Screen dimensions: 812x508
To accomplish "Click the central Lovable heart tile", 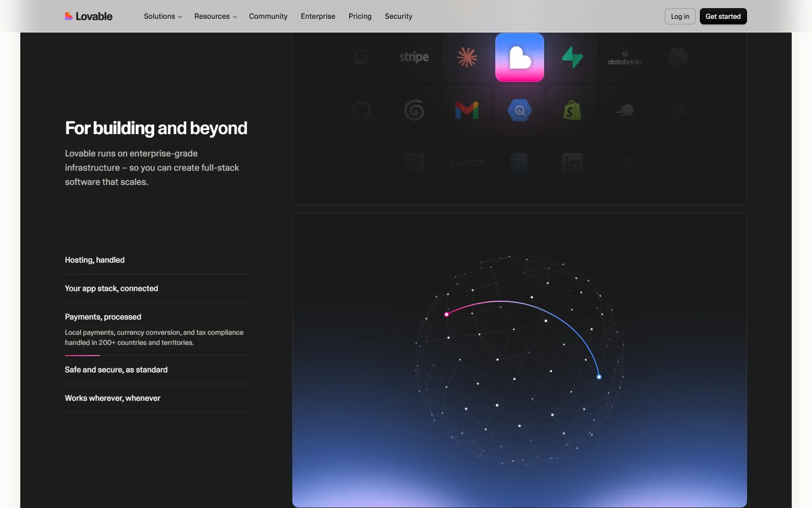I will (x=520, y=57).
